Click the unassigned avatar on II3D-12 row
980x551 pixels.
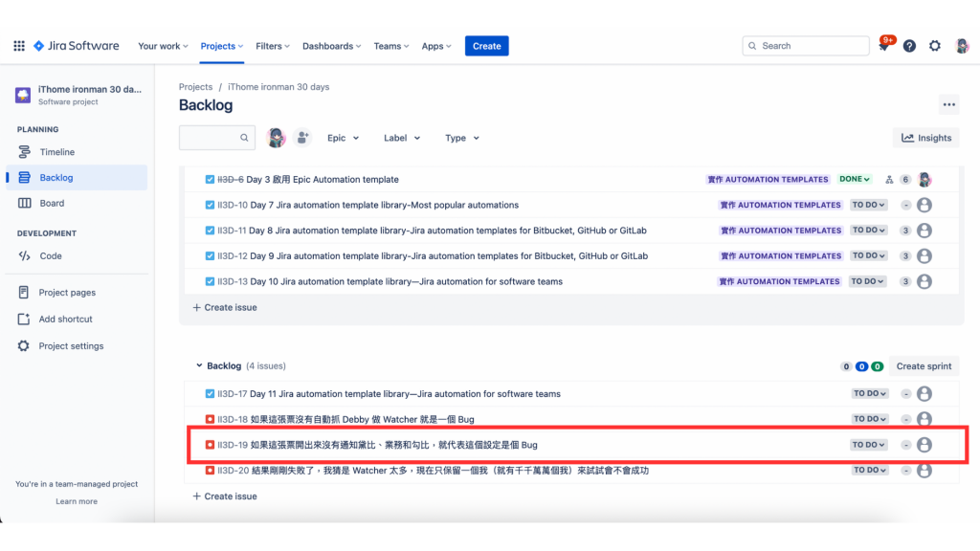pyautogui.click(x=924, y=256)
